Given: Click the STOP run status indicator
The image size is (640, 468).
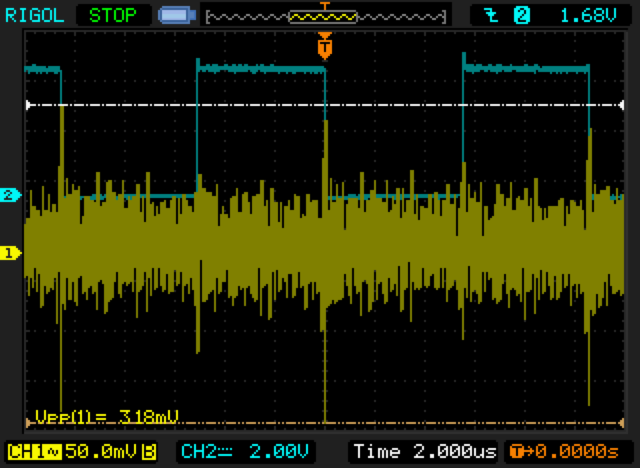Looking at the screenshot, I should 113,16.
